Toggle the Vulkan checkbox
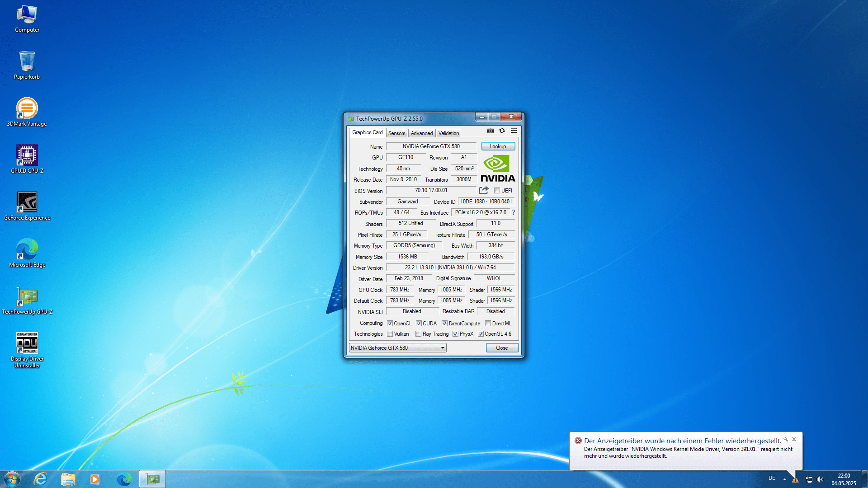 coord(390,334)
